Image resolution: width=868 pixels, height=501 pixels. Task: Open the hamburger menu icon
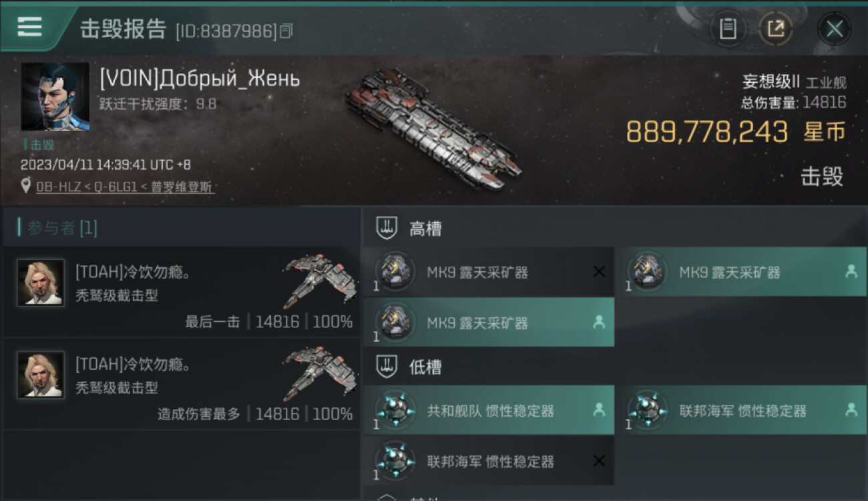pos(29,27)
